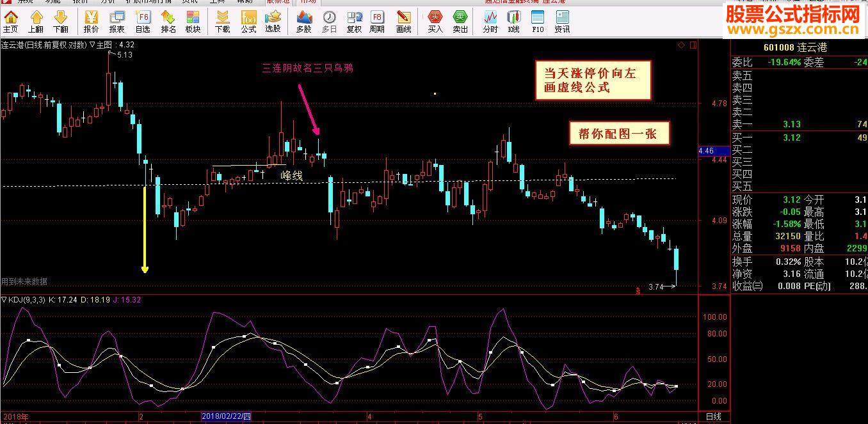Image resolution: width=868 pixels, height=424 pixels.
Task: Click KDJ J: 15.32 readout
Action: [x=128, y=299]
